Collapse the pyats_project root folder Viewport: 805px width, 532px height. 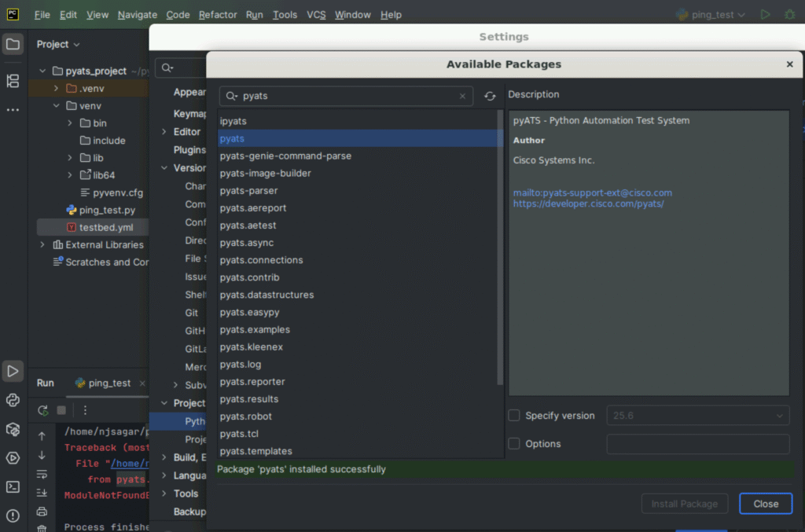click(42, 71)
